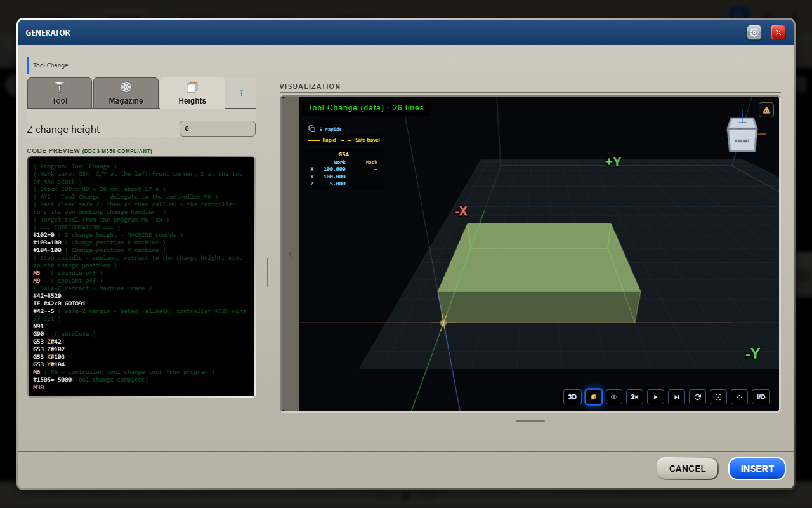The height and width of the screenshot is (508, 812).
Task: Click the center crosshair target icon
Action: pyautogui.click(x=740, y=397)
